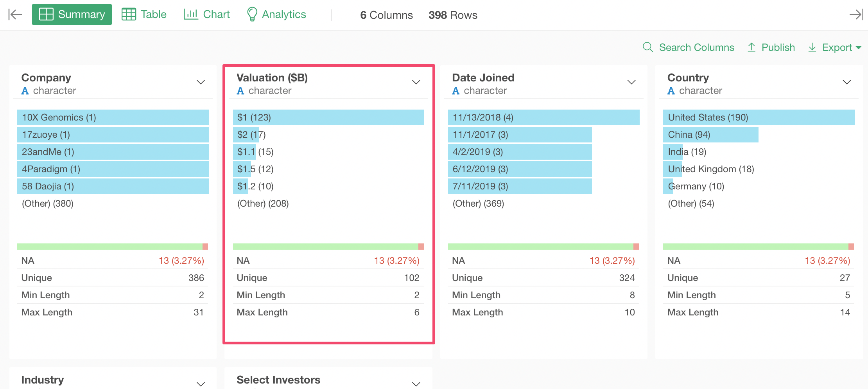Collapse left panel using the arrow icon

(15, 14)
